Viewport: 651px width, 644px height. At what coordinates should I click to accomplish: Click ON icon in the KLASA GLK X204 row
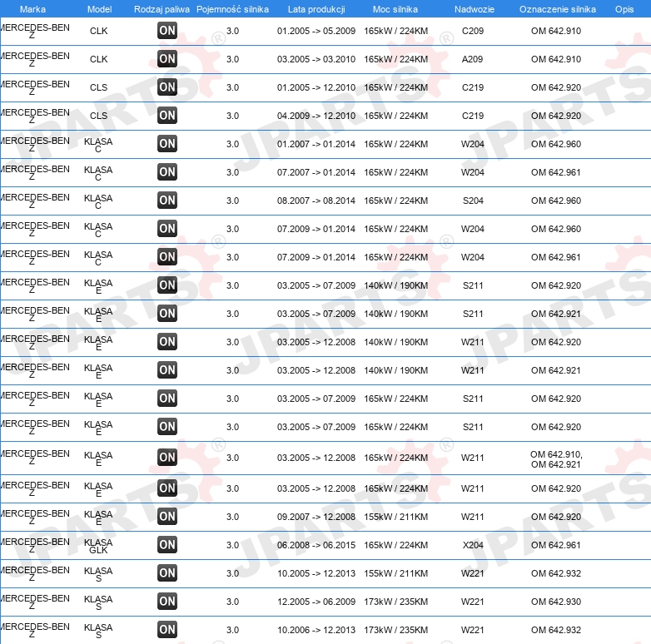point(167,545)
